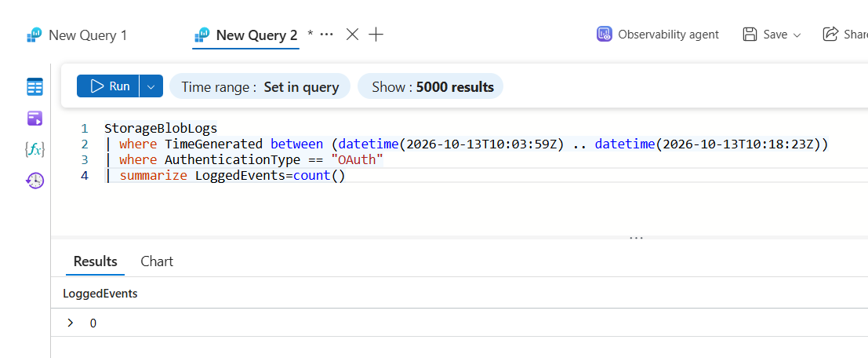Click StorageBlobLogs on line 1
Screen dimensions: 868x358
coord(161,129)
